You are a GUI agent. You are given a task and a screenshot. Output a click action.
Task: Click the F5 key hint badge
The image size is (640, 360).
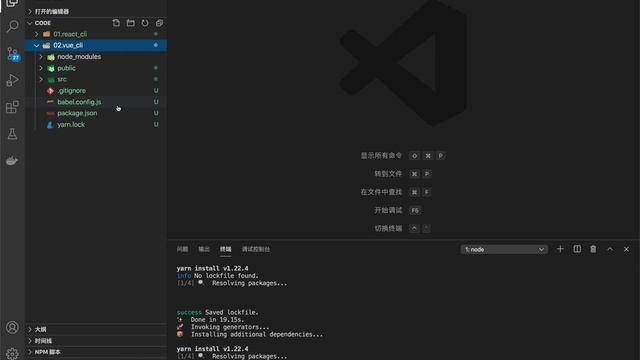pos(415,211)
